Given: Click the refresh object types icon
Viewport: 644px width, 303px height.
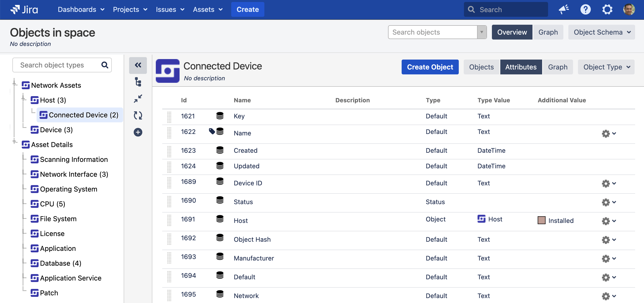Looking at the screenshot, I should 138,115.
